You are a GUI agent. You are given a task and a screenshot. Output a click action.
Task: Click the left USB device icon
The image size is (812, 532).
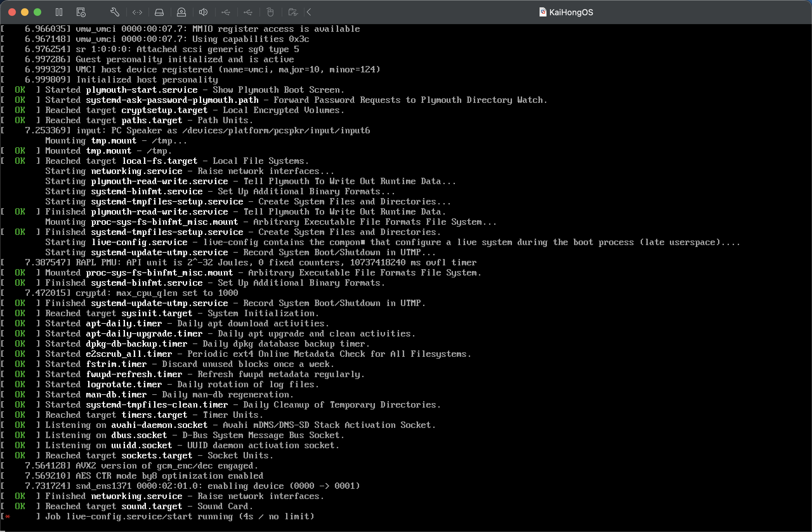pyautogui.click(x=226, y=12)
